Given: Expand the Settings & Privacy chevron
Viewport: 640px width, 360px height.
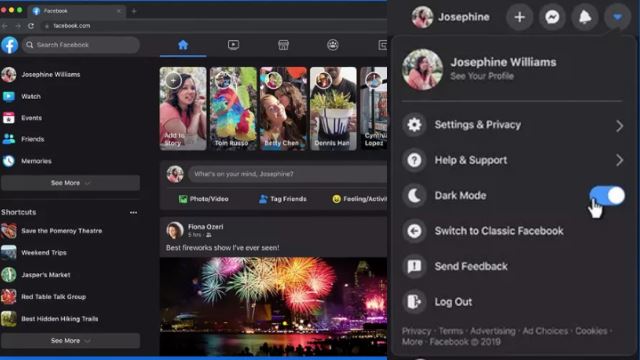Looking at the screenshot, I should tap(619, 125).
